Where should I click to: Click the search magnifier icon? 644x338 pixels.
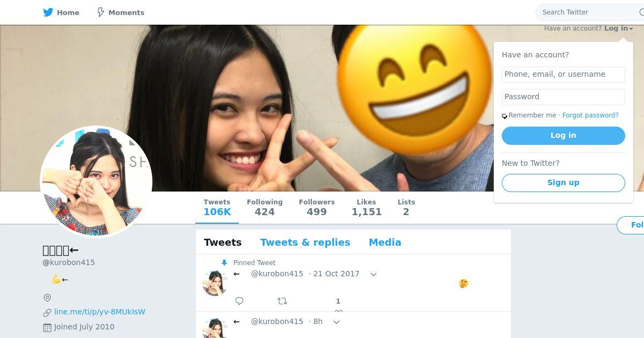(639, 12)
